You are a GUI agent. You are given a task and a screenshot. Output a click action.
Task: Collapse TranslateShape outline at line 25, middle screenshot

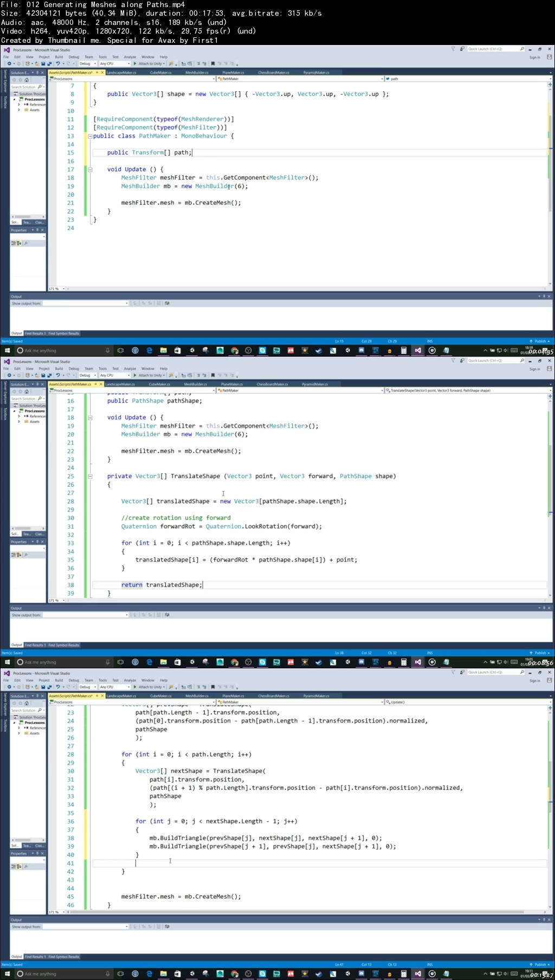click(x=90, y=476)
